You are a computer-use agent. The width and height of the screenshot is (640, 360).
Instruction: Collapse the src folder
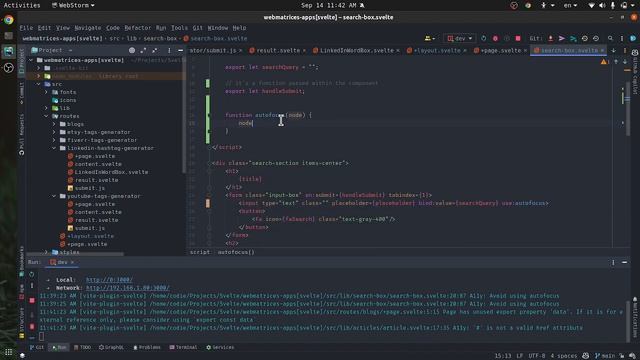coord(38,84)
